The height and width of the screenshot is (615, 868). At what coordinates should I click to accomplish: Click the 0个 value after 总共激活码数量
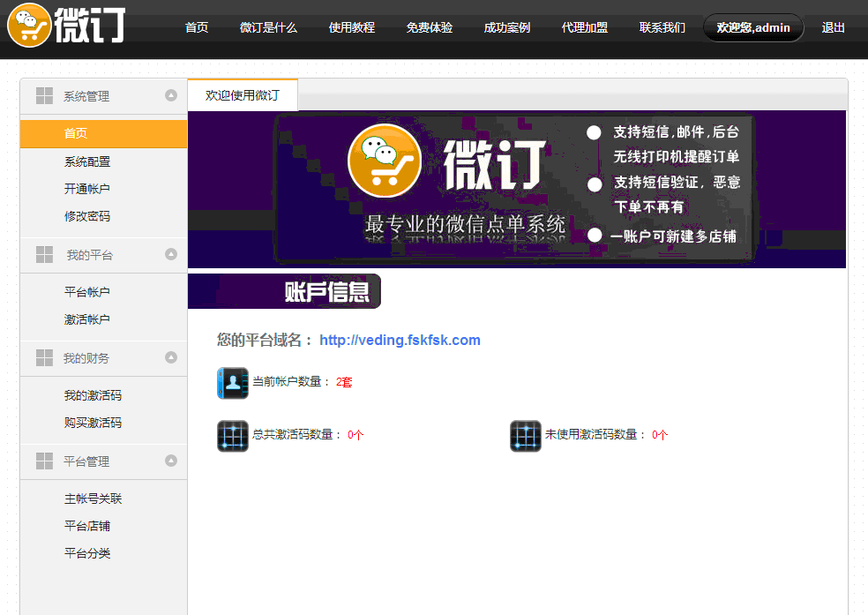[355, 434]
